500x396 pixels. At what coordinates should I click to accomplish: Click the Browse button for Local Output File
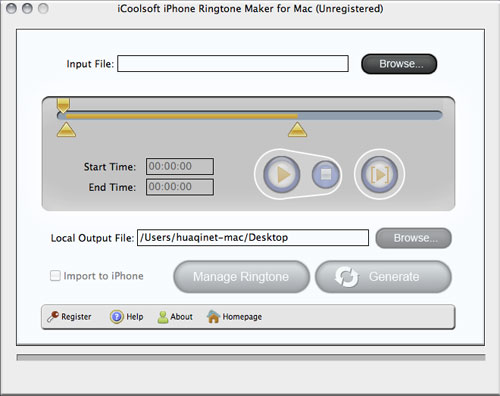click(x=414, y=238)
